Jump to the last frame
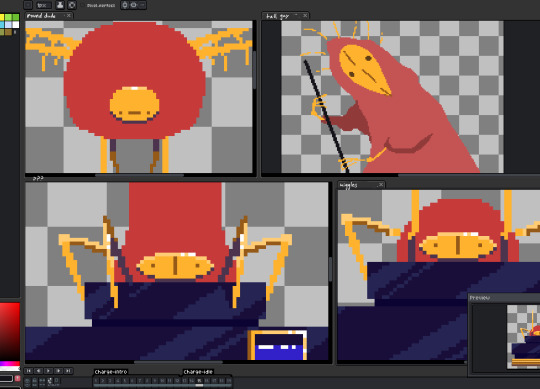The image size is (540, 389). pos(69,371)
